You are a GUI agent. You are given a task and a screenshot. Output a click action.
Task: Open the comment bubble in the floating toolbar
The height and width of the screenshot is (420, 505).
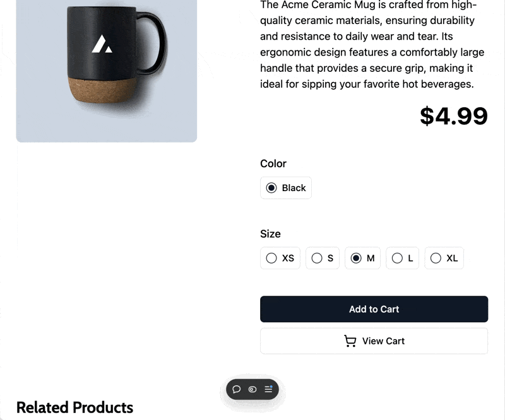click(237, 389)
